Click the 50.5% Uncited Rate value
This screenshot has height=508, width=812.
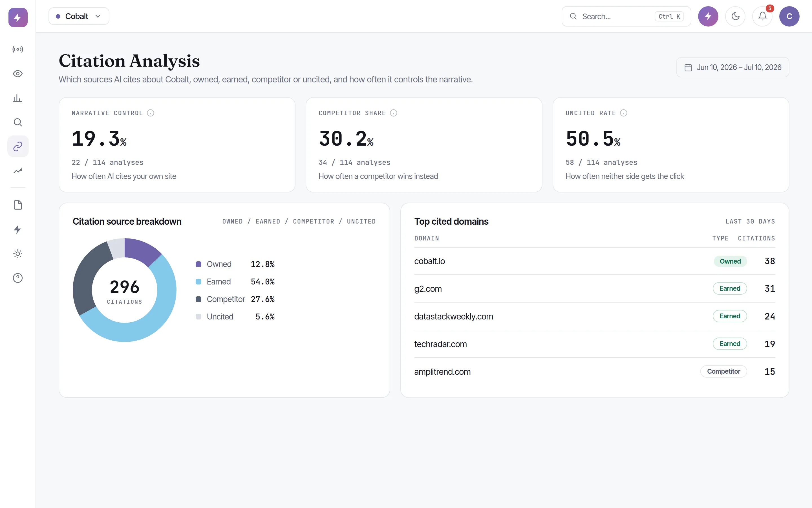(x=593, y=139)
